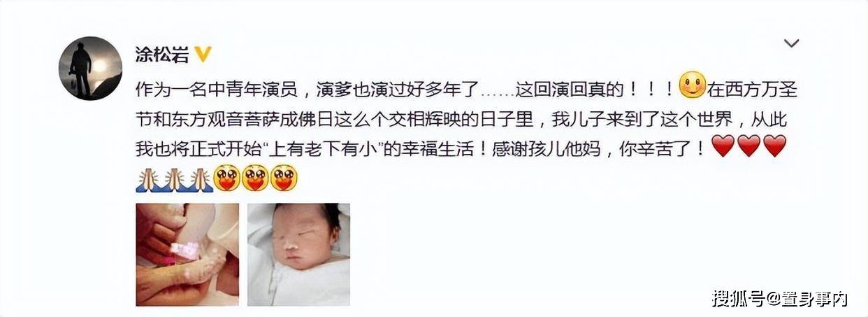Viewport: 868px width, 317px height.
Task: Expand the post options chevron menu
Action: click(791, 43)
